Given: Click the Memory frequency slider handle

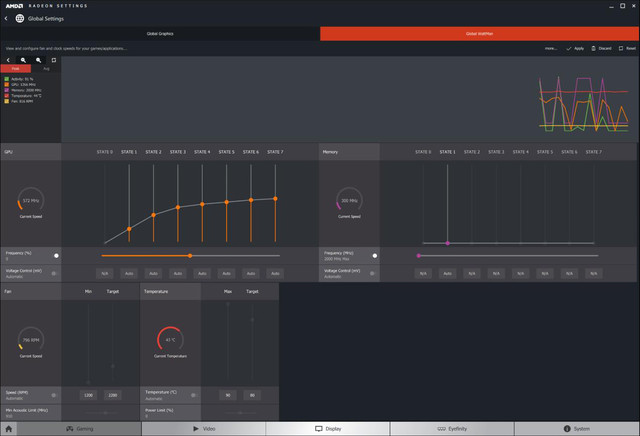Looking at the screenshot, I should click(x=418, y=256).
